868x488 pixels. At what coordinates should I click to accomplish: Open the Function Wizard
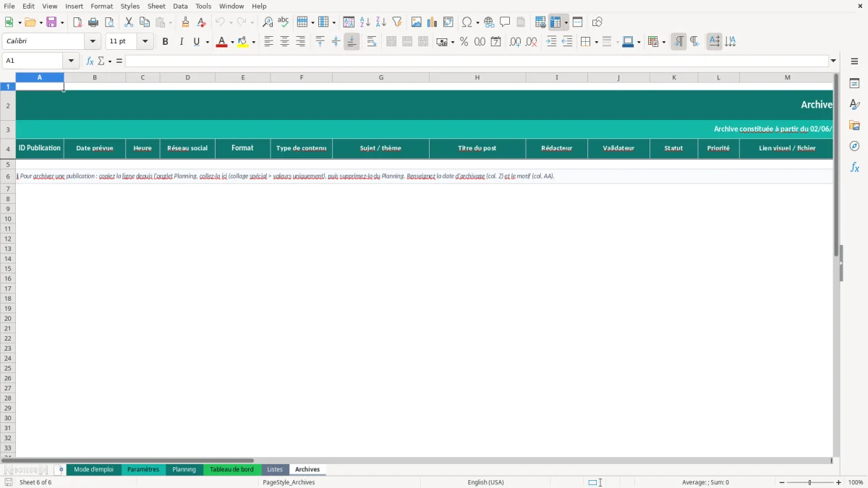(x=90, y=61)
